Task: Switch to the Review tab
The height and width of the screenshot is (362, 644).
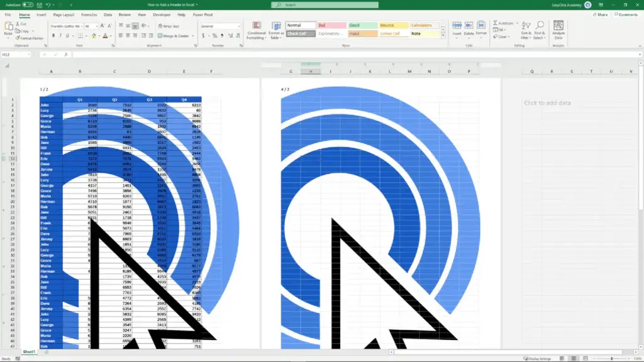Action: click(x=125, y=15)
